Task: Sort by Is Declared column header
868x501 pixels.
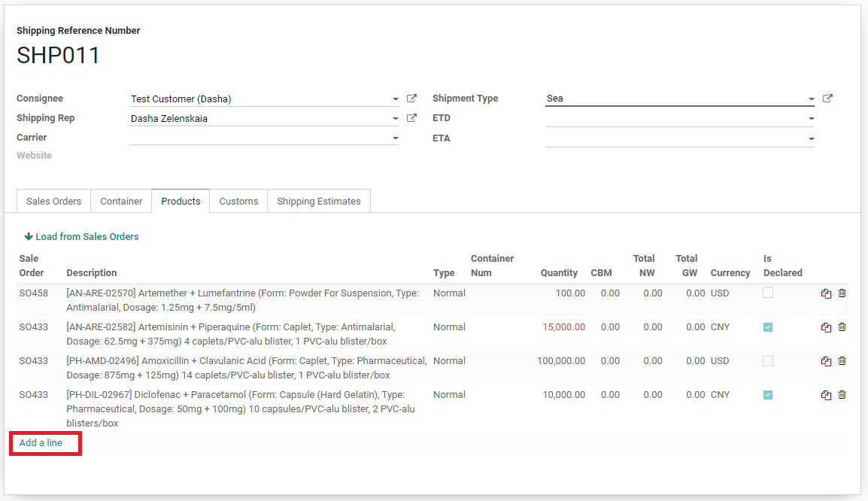Action: tap(782, 266)
